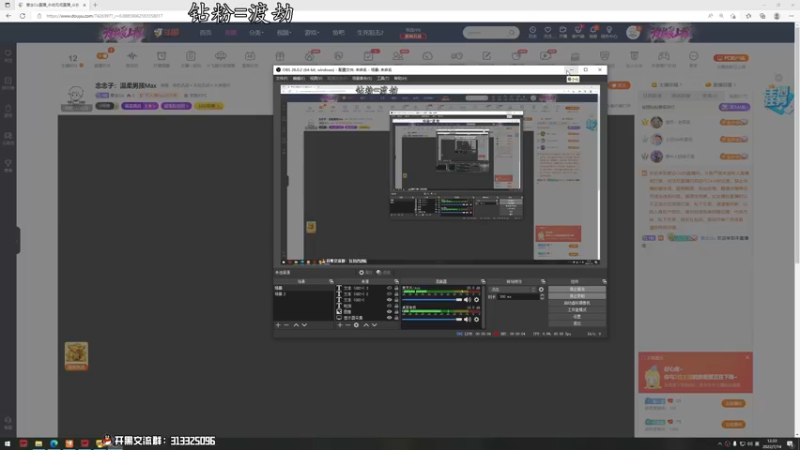Click the 工作室模式 button in OBS controls

click(577, 310)
